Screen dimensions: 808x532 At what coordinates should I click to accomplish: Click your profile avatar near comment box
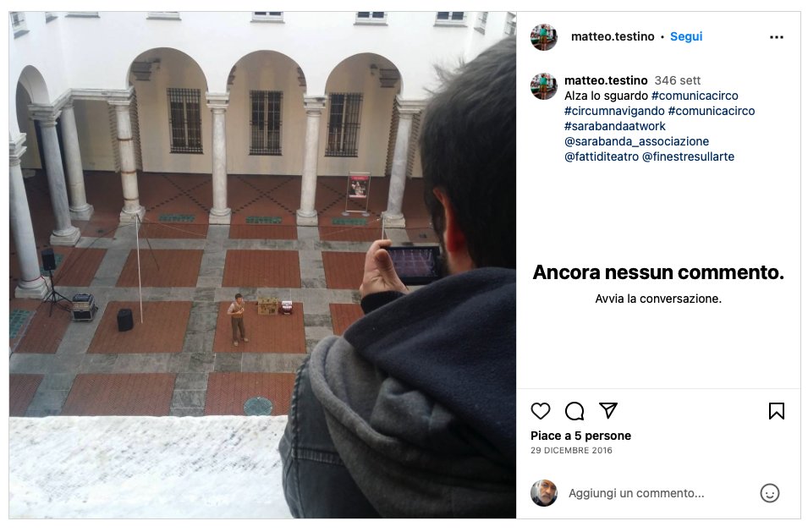[x=544, y=493]
